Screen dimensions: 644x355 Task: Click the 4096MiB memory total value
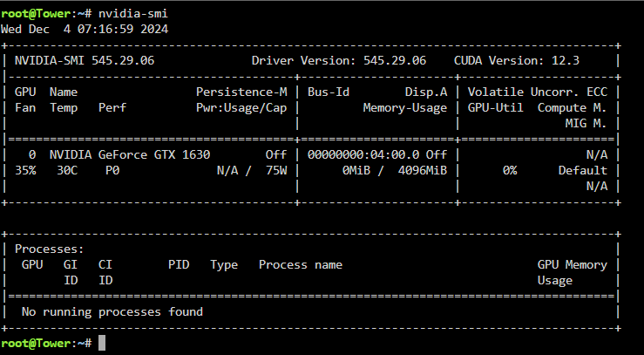(x=422, y=170)
